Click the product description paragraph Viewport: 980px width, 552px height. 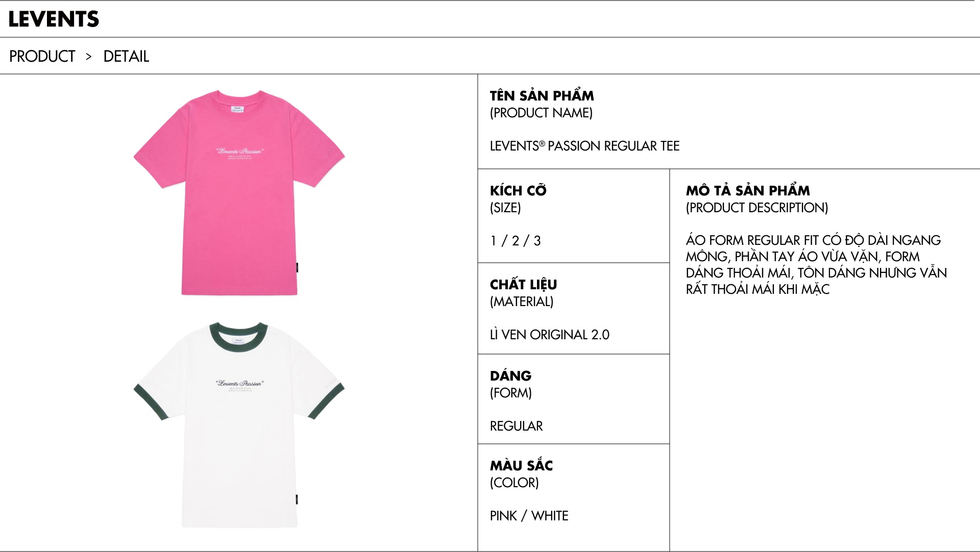[816, 265]
